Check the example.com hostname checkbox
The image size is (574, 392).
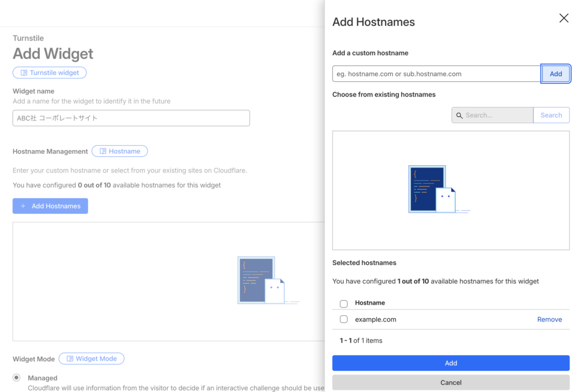point(344,320)
